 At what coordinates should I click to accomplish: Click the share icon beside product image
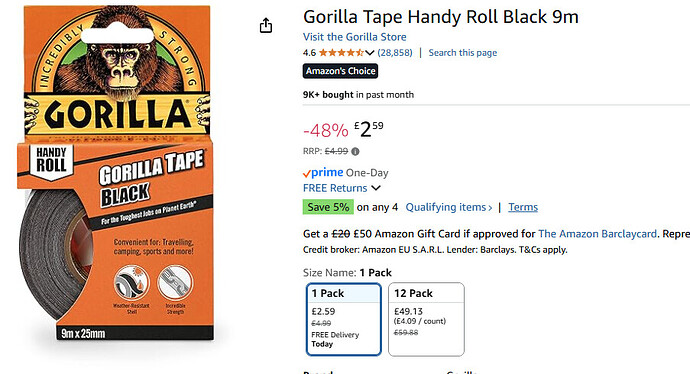(266, 26)
